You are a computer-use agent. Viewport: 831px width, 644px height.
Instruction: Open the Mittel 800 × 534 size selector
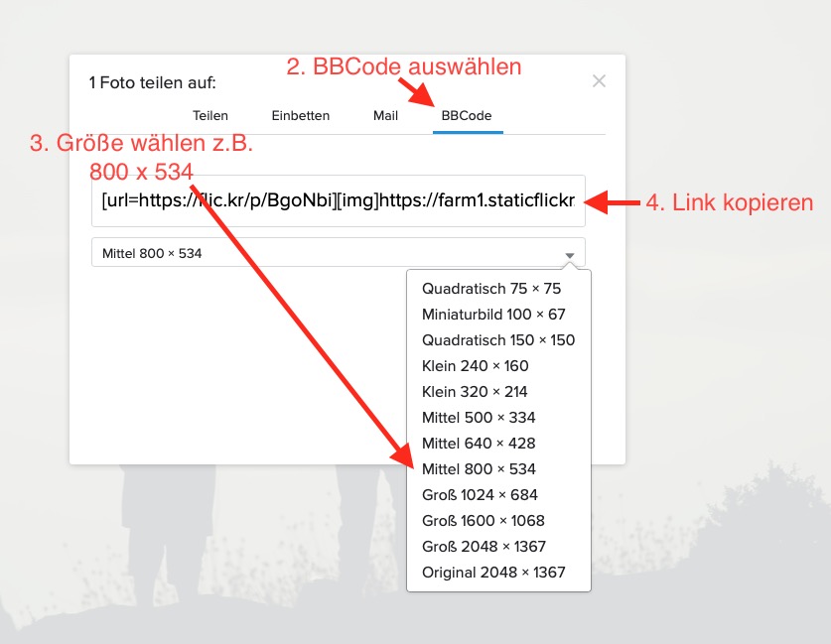pos(328,253)
